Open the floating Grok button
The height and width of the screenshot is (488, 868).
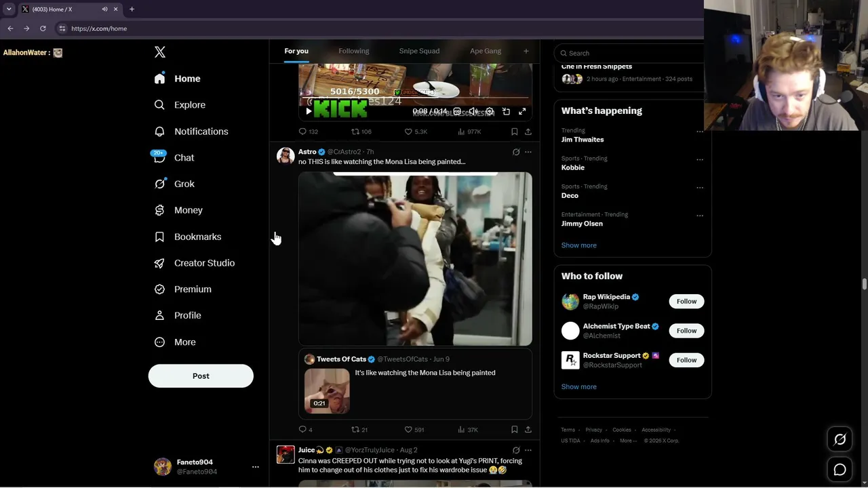pyautogui.click(x=840, y=440)
